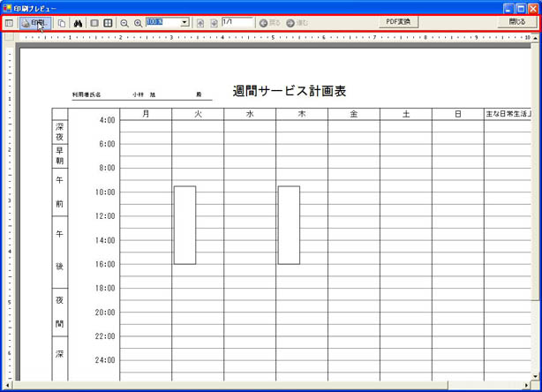Click the 月 column header
Screen dimensions: 542x392
point(146,114)
